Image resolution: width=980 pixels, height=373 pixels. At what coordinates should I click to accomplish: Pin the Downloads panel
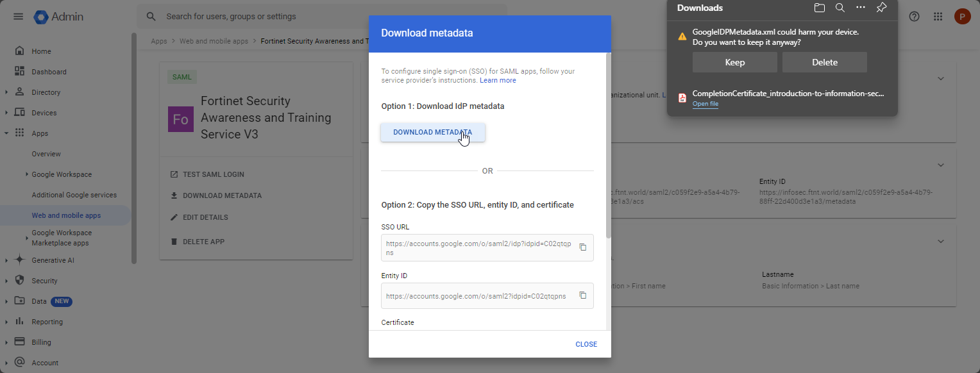881,8
